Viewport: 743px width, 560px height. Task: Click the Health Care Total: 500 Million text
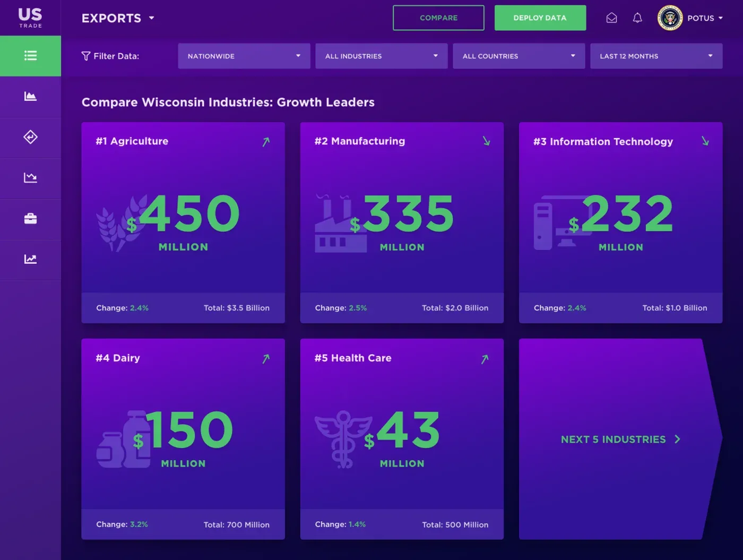click(x=455, y=525)
